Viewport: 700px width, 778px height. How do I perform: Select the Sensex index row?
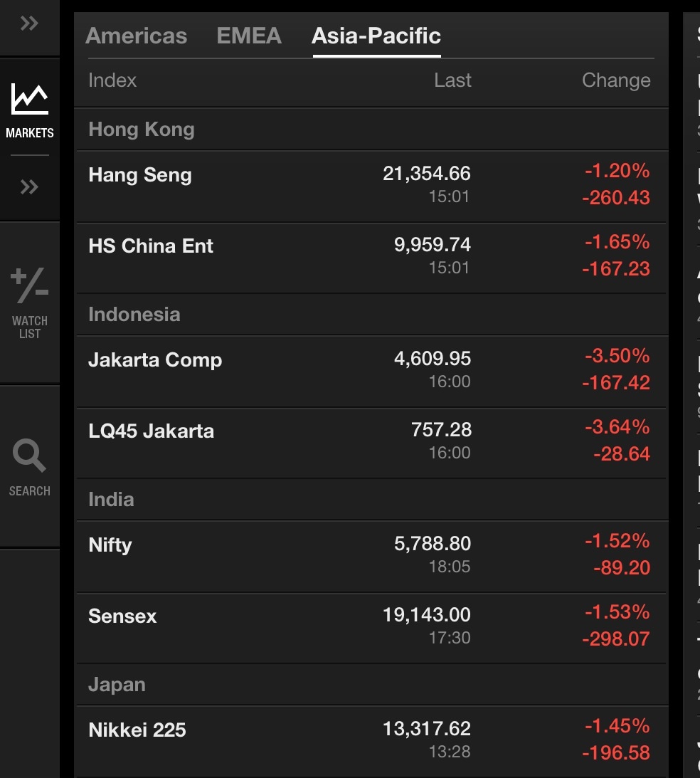(x=122, y=616)
